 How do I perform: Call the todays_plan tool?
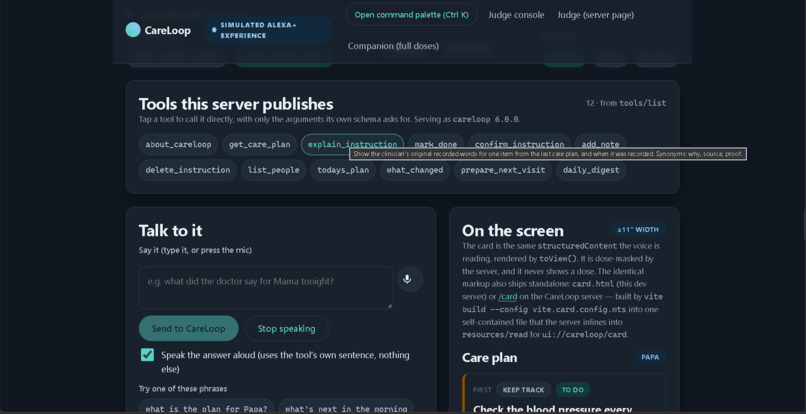tap(343, 170)
